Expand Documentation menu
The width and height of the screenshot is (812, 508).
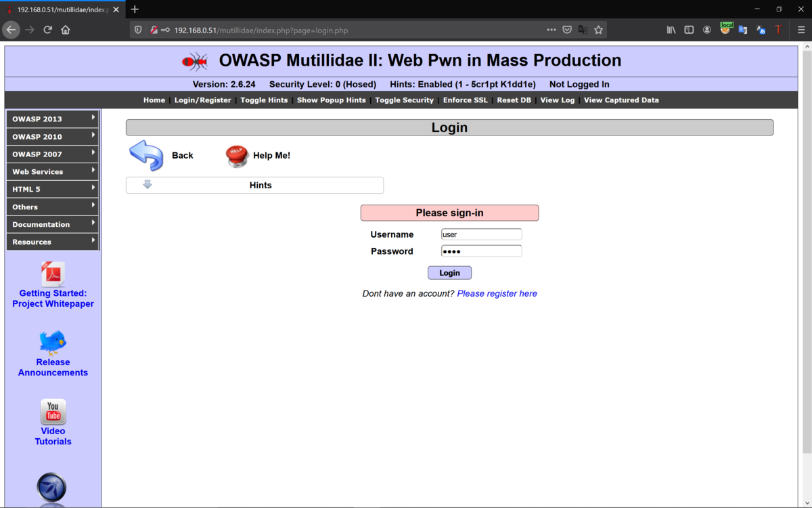point(53,224)
